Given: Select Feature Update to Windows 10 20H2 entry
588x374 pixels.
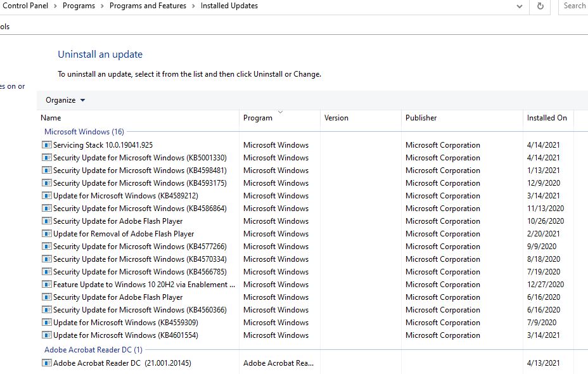Looking at the screenshot, I should coord(144,285).
